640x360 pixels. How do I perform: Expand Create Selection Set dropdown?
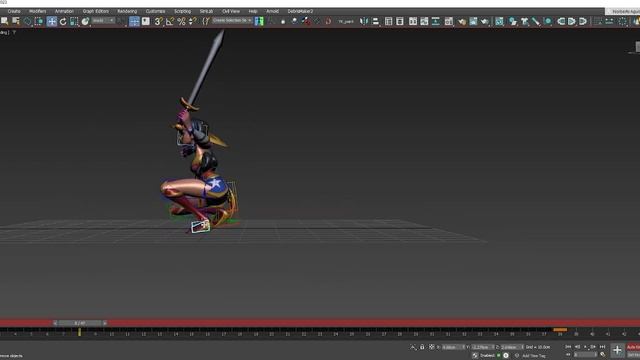[x=232, y=20]
